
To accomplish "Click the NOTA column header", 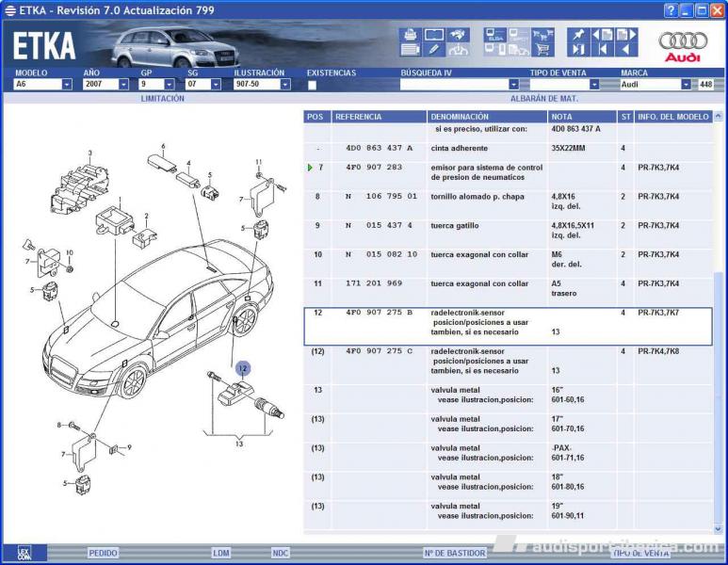I will tap(582, 117).
